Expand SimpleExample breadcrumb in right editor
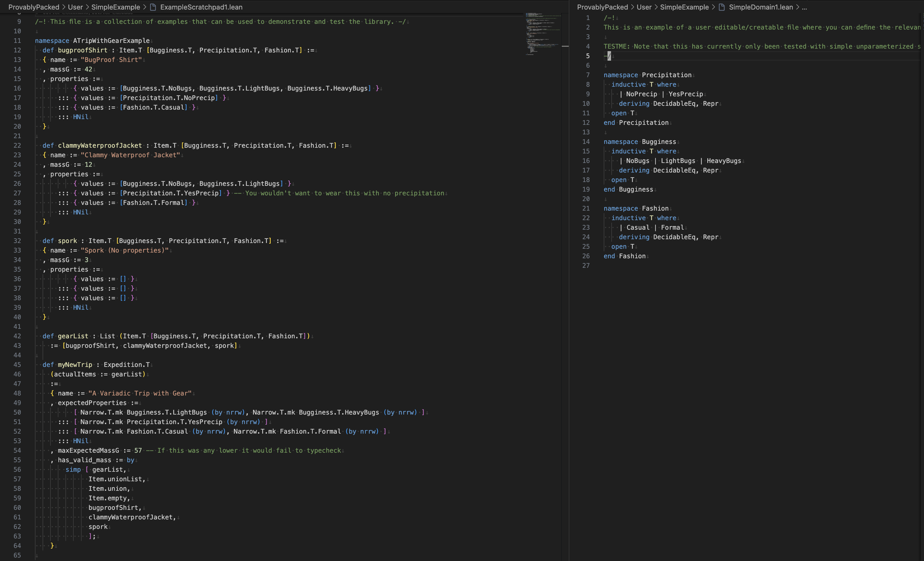 point(684,7)
